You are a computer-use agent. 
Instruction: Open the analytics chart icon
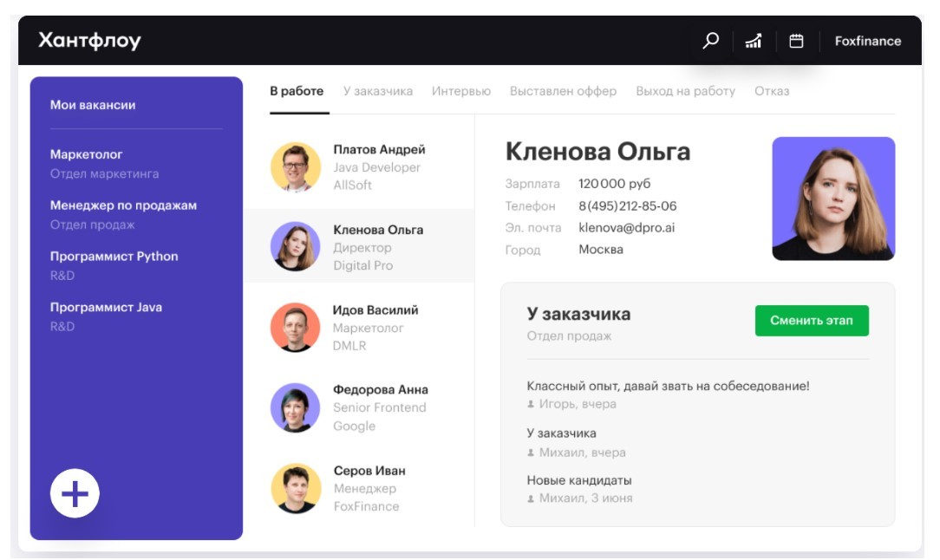click(x=754, y=41)
